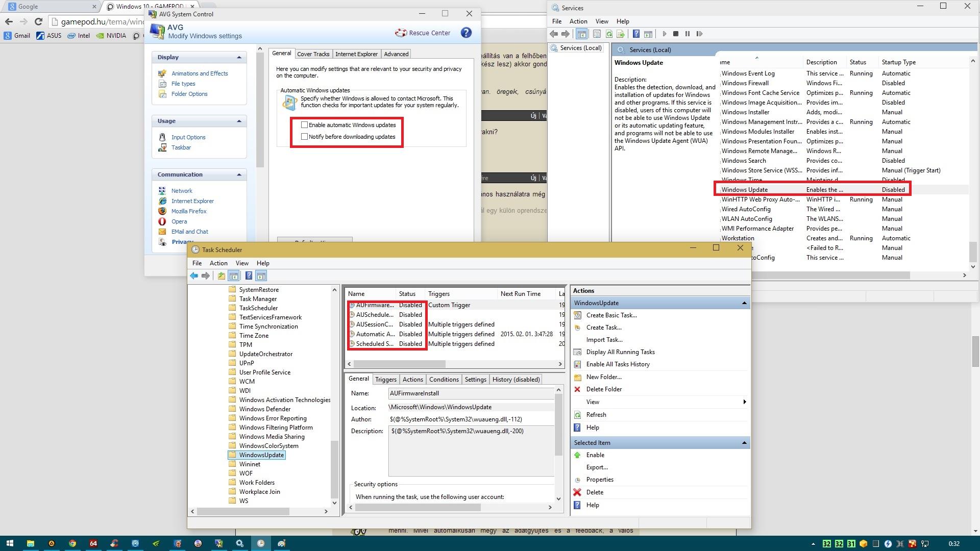Open Services Action menu
This screenshot has height=551, width=980.
click(x=578, y=21)
